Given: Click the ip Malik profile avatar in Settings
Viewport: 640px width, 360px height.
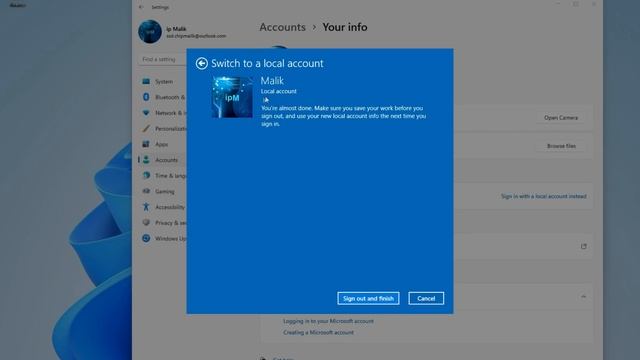Looking at the screenshot, I should coord(150,31).
